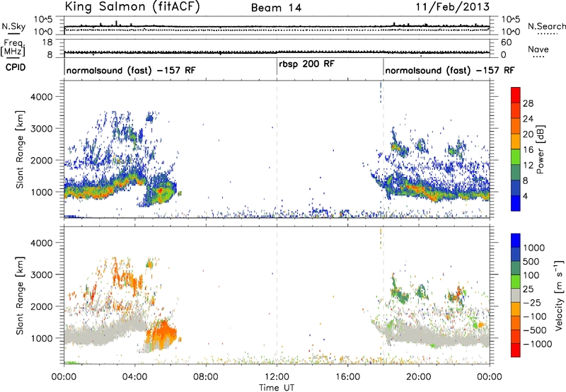Click "rbsp 200 RF" CPID text
The image size is (566, 392).
click(x=306, y=64)
